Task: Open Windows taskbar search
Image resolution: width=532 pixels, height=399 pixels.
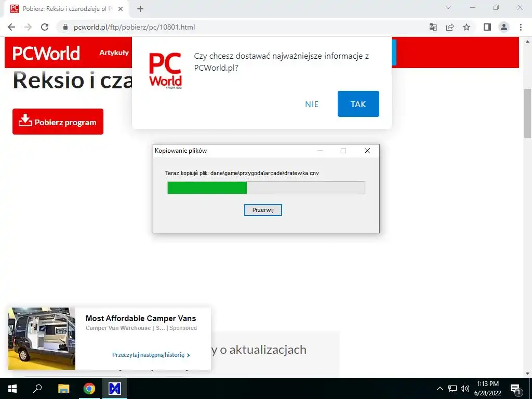Action: coord(37,389)
